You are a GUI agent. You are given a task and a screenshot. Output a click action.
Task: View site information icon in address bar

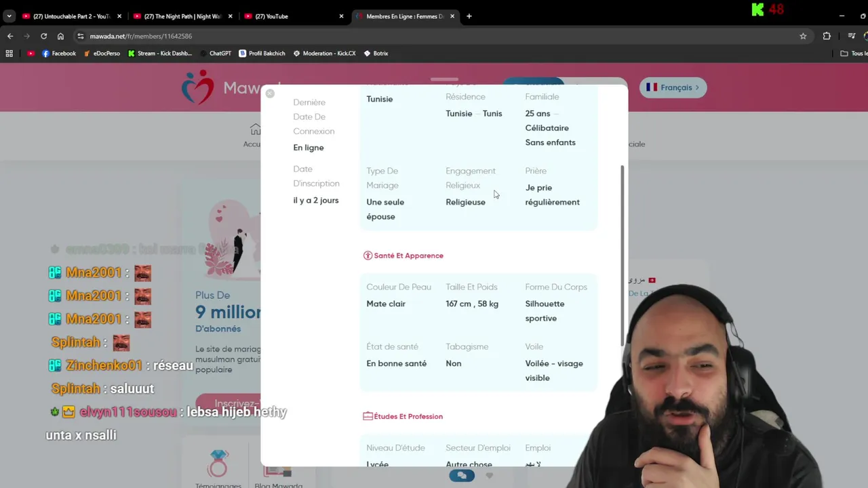tap(81, 36)
